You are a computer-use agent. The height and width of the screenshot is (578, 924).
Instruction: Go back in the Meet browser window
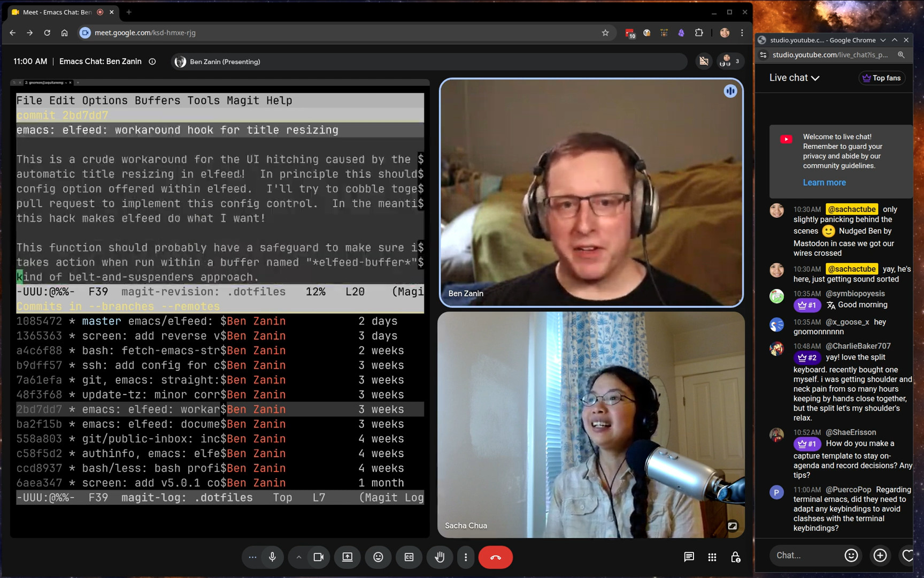pos(13,33)
